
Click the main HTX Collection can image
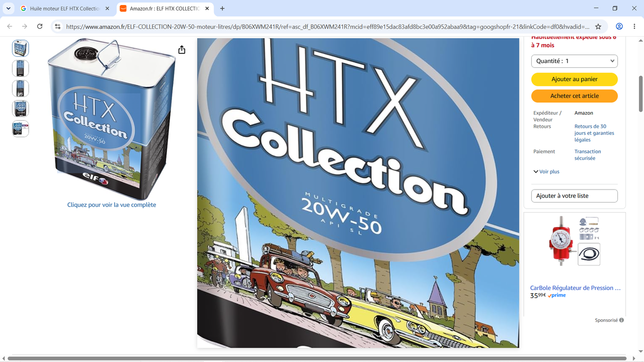[112, 119]
